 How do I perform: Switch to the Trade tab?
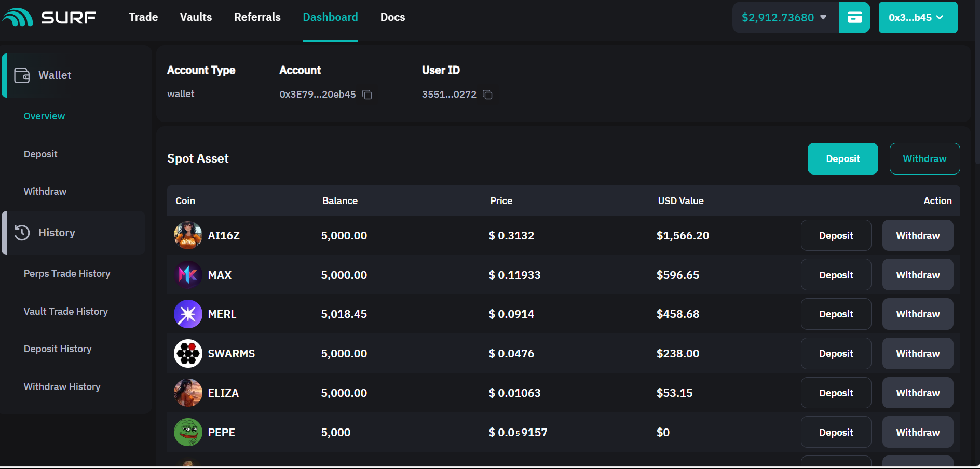(143, 17)
